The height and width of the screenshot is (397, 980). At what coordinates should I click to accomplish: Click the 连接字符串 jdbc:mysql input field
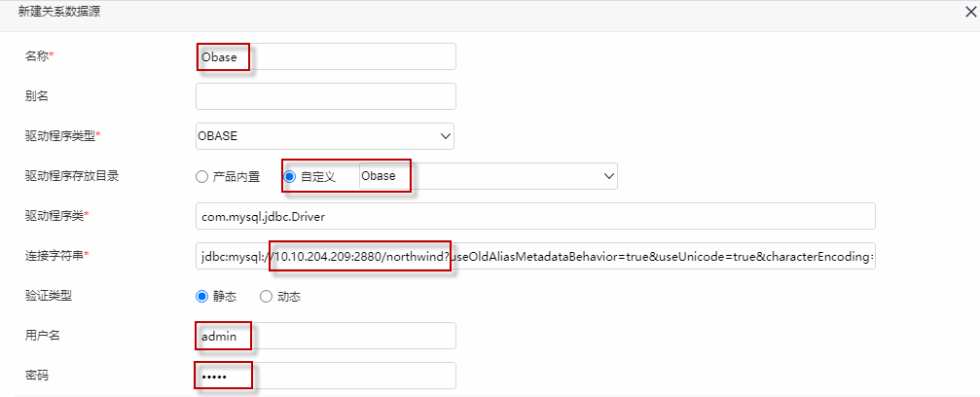click(x=535, y=256)
